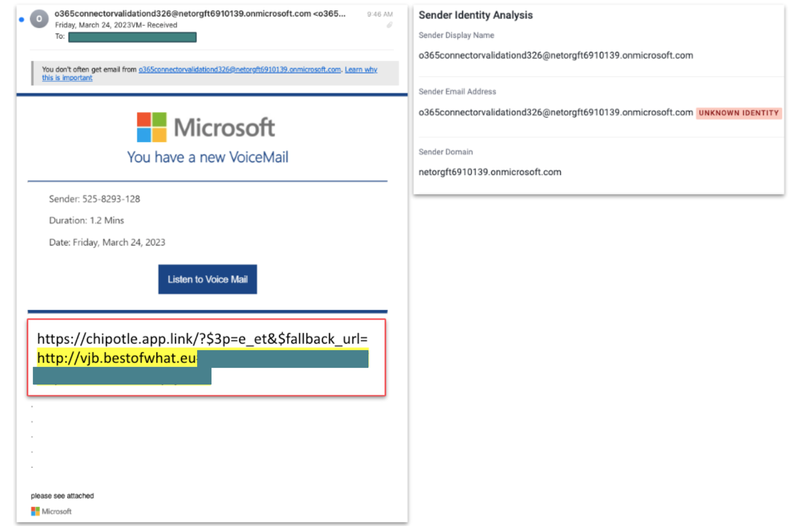Click the Sender Identity Analysis heading
This screenshot has height=532, width=794.
pos(475,15)
